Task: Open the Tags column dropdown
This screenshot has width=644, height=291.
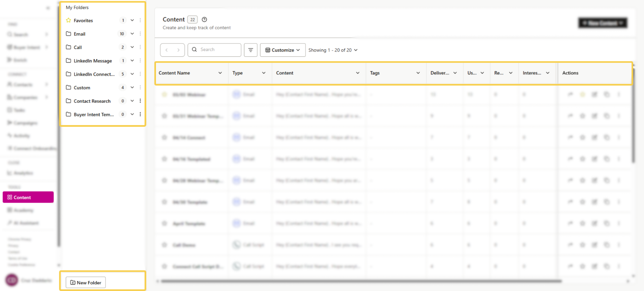Action: coord(418,73)
